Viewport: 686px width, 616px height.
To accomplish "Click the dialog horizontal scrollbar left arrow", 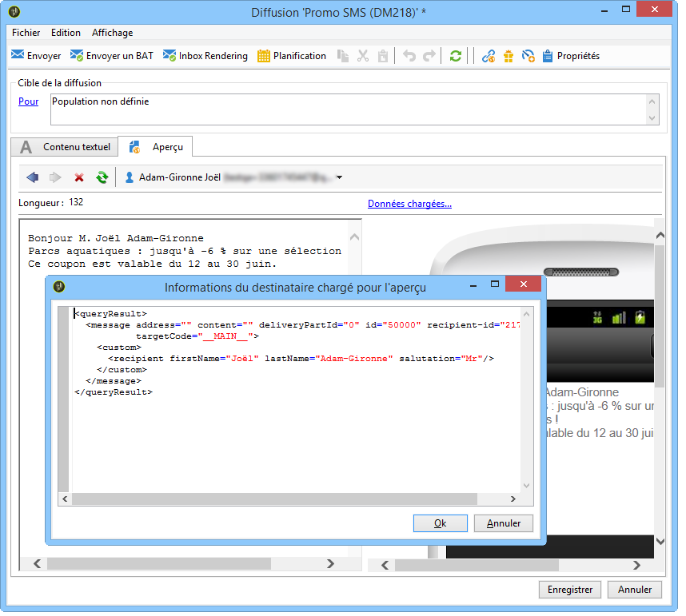I will 66,499.
